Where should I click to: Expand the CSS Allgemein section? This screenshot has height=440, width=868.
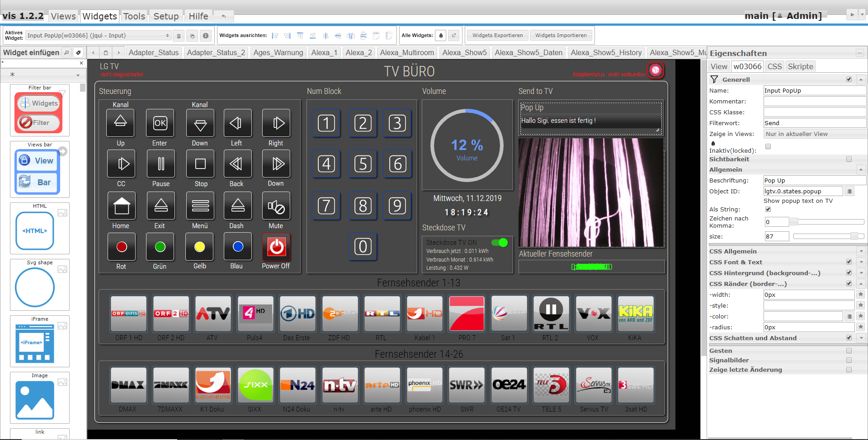tap(861, 251)
